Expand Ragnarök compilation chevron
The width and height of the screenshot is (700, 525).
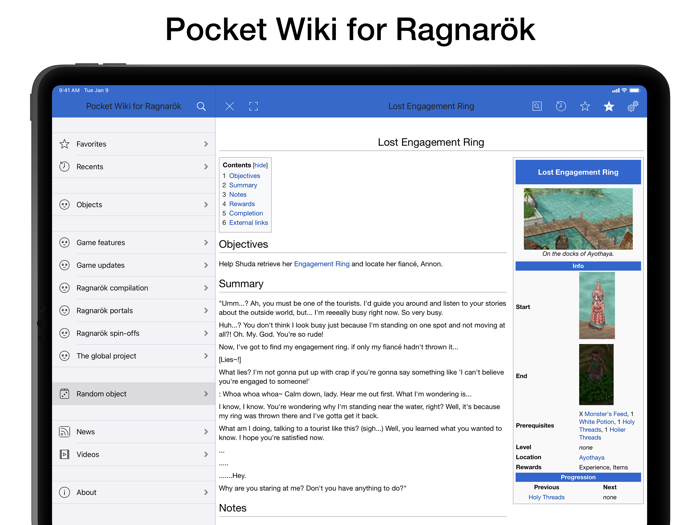pos(206,288)
